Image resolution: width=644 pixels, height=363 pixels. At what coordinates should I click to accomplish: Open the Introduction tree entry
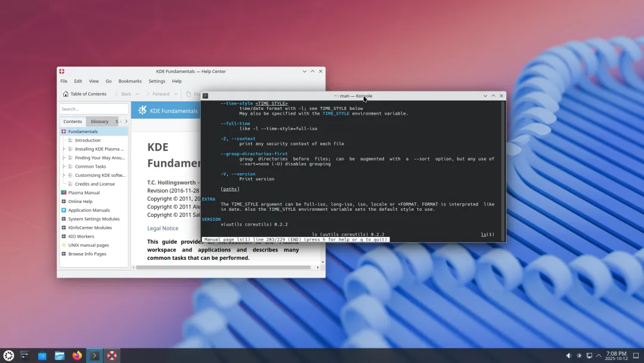[x=88, y=140]
